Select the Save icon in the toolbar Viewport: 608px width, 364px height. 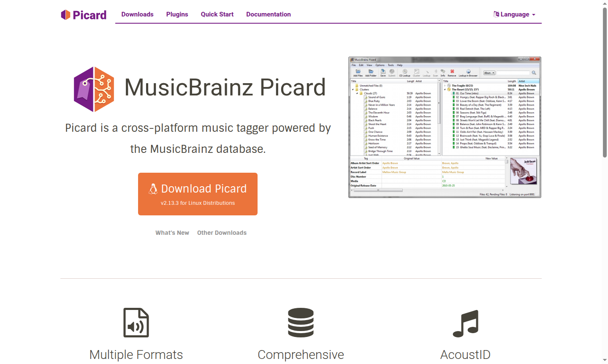point(383,72)
